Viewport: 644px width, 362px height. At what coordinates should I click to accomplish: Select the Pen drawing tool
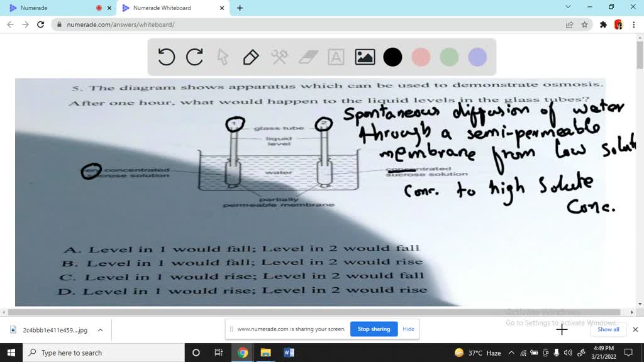pos(251,57)
